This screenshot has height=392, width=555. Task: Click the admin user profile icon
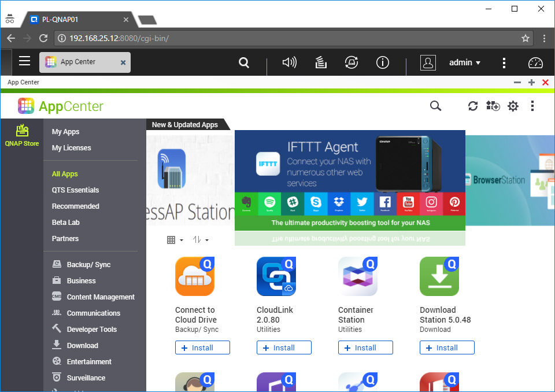(428, 62)
